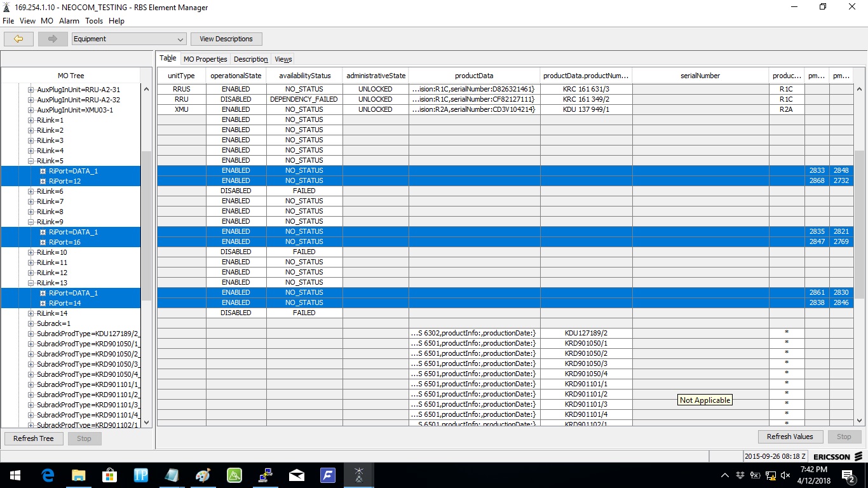Expand the AuxPlugInUnit=XMU03-1 node
The image size is (868, 488).
pos(31,110)
